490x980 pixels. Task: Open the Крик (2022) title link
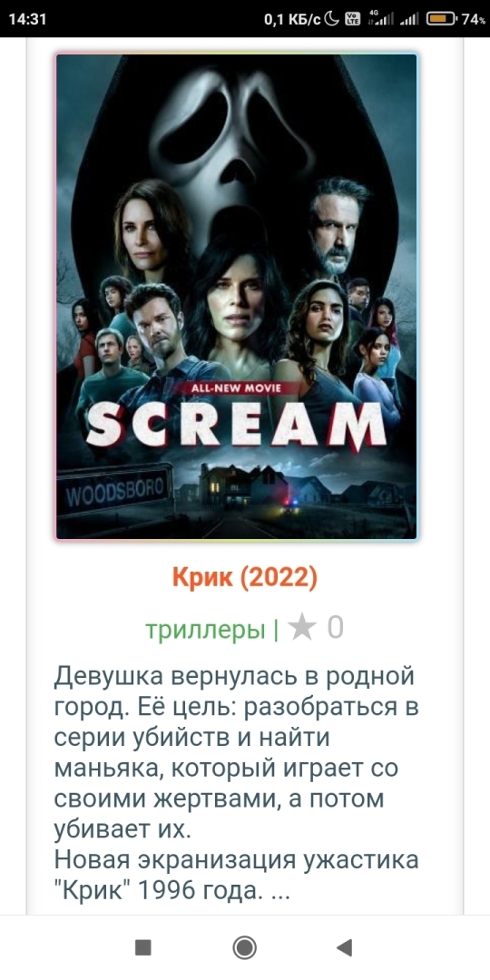(x=245, y=579)
